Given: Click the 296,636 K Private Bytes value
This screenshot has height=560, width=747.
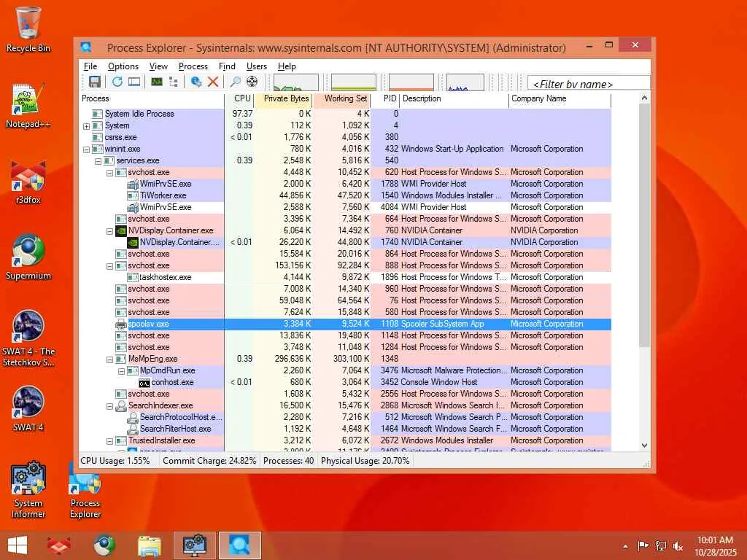Looking at the screenshot, I should pyautogui.click(x=293, y=359).
